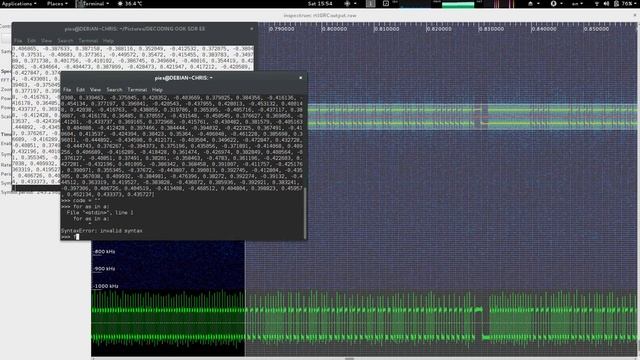The width and height of the screenshot is (640, 360).
Task: Open Edit menu in front terminal window
Action: [80, 89]
